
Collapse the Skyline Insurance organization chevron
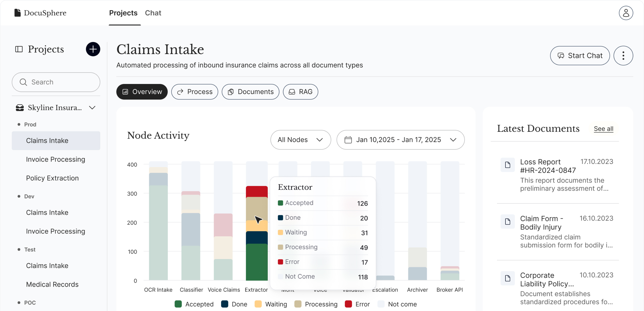92,108
